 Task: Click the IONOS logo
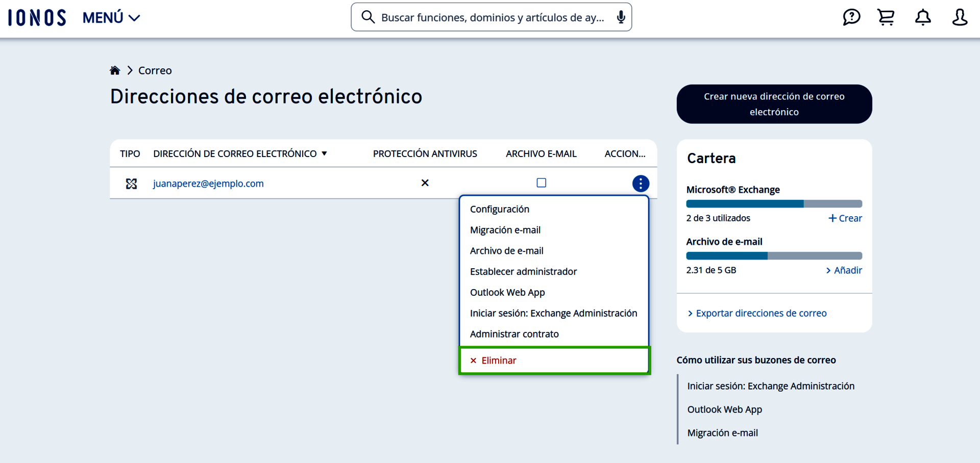pyautogui.click(x=36, y=17)
